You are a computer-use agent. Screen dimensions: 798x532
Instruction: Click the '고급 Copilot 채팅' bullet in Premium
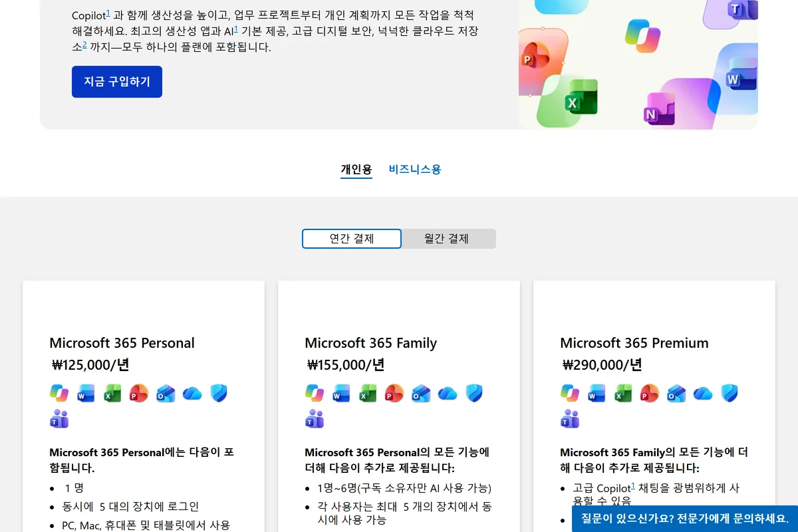[656, 493]
